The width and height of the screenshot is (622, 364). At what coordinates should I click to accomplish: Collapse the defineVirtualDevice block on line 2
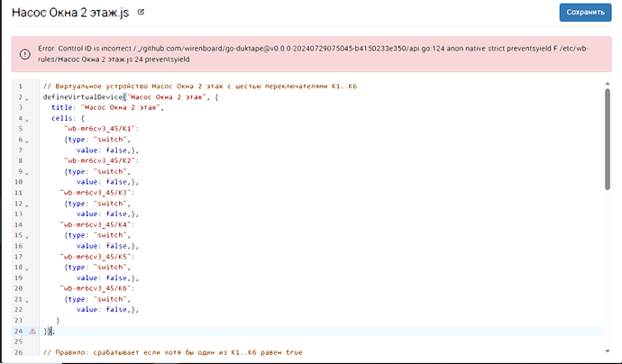click(x=27, y=99)
